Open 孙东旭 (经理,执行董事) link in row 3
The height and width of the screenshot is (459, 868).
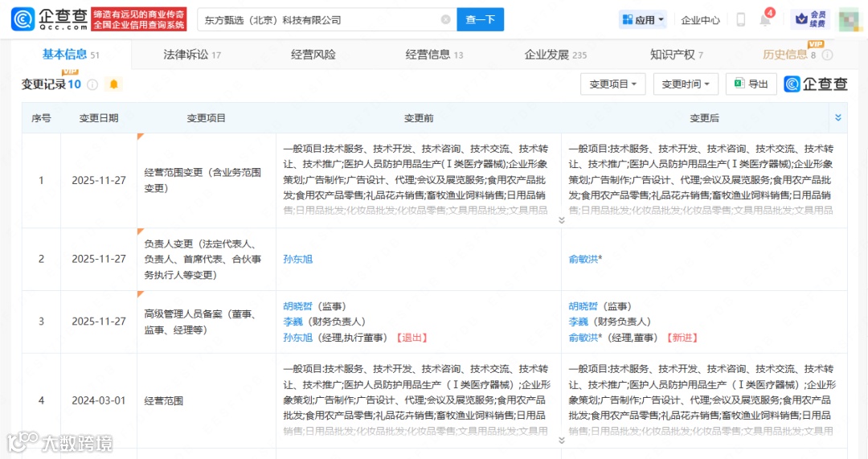[x=298, y=337]
